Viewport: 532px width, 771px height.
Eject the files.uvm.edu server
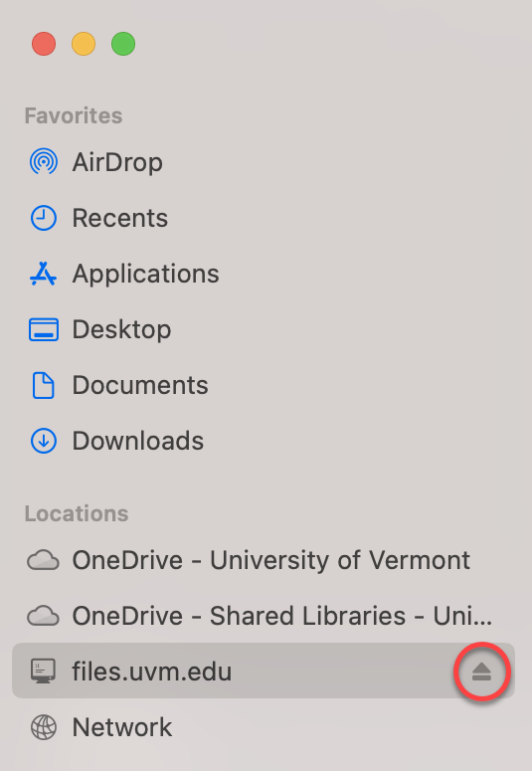click(481, 672)
